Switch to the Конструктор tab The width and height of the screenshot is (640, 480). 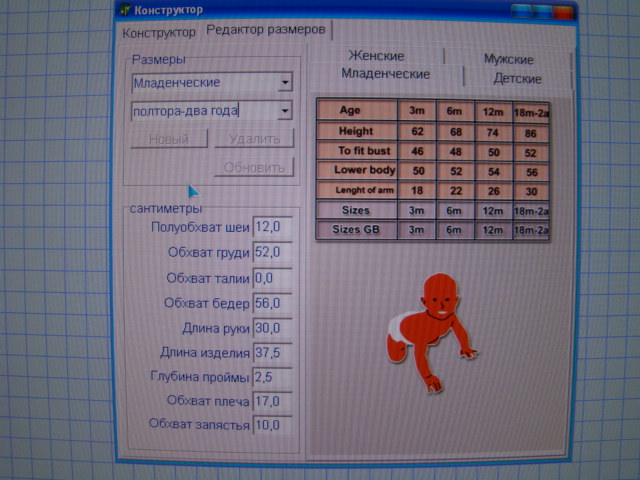tap(159, 33)
